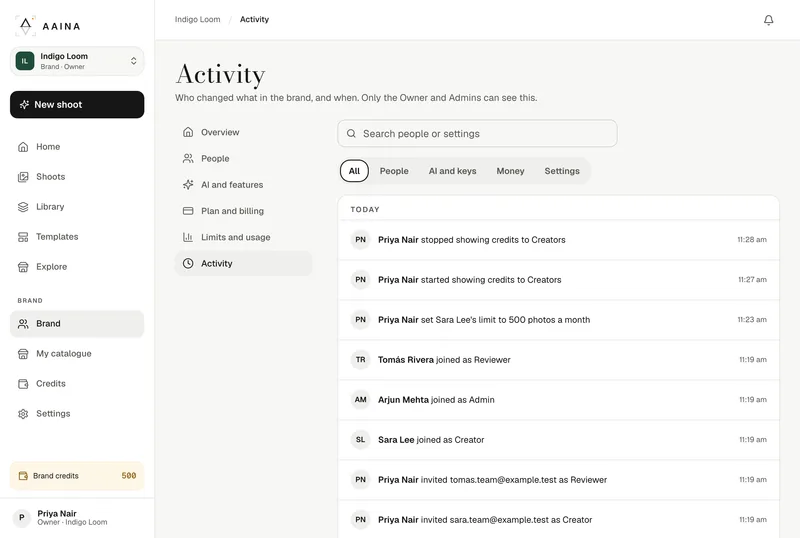This screenshot has height=538, width=800.
Task: Open Overview in the brand submenu
Action: (x=243, y=132)
